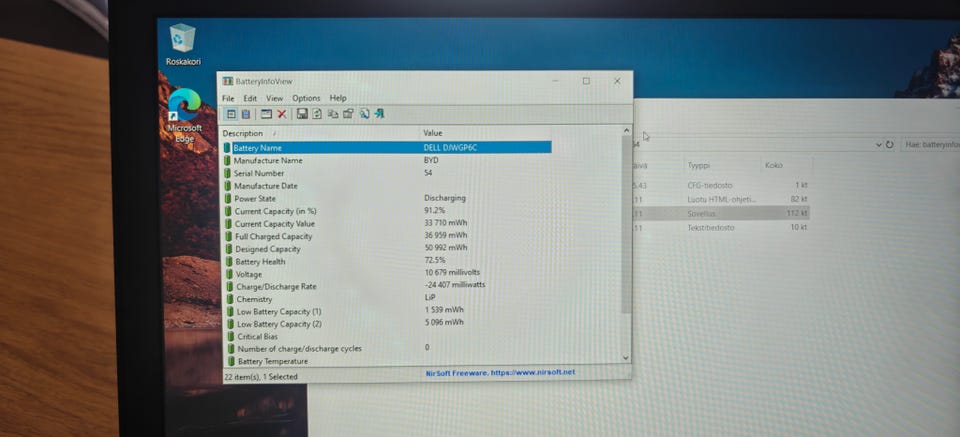
Task: Select the Battery Name row
Action: [388, 148]
